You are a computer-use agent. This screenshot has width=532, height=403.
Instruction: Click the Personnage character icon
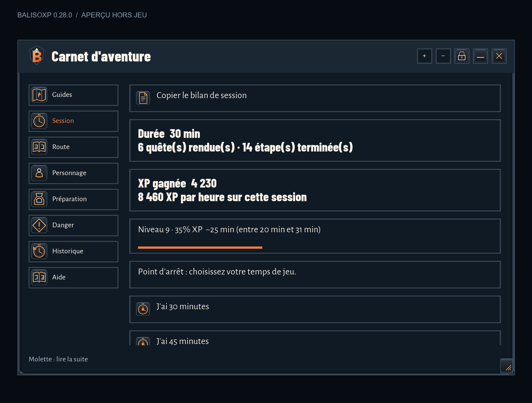click(39, 173)
